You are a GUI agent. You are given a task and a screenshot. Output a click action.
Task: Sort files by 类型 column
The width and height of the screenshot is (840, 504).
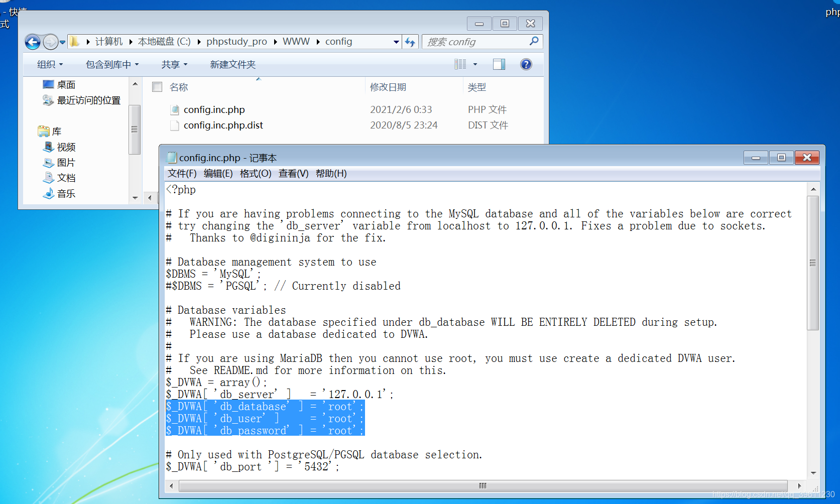[477, 87]
